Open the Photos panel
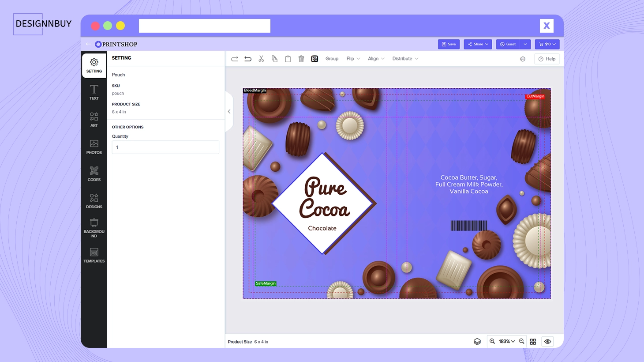 [x=94, y=147]
